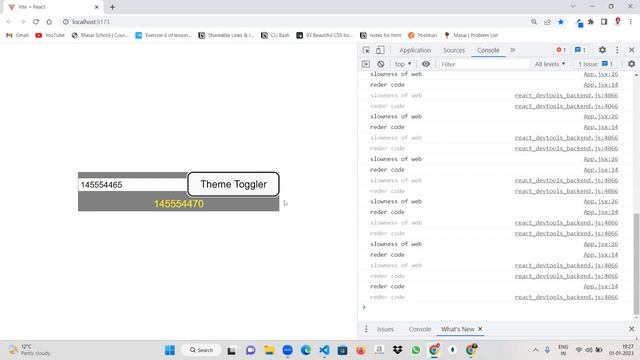Open Dropbox from the taskbar
This screenshot has height=360, width=640.
tap(397, 350)
